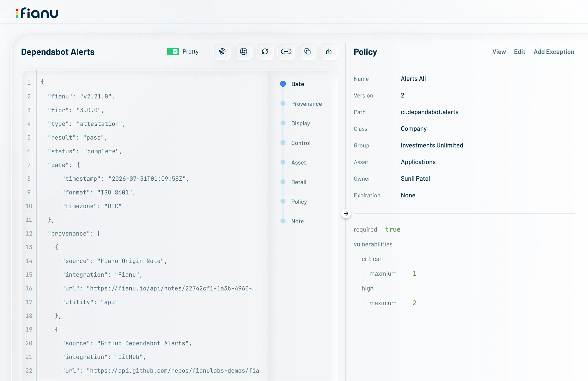Click the refresh arrows icon
Viewport: 588px width, 381px height.
pyautogui.click(x=265, y=52)
